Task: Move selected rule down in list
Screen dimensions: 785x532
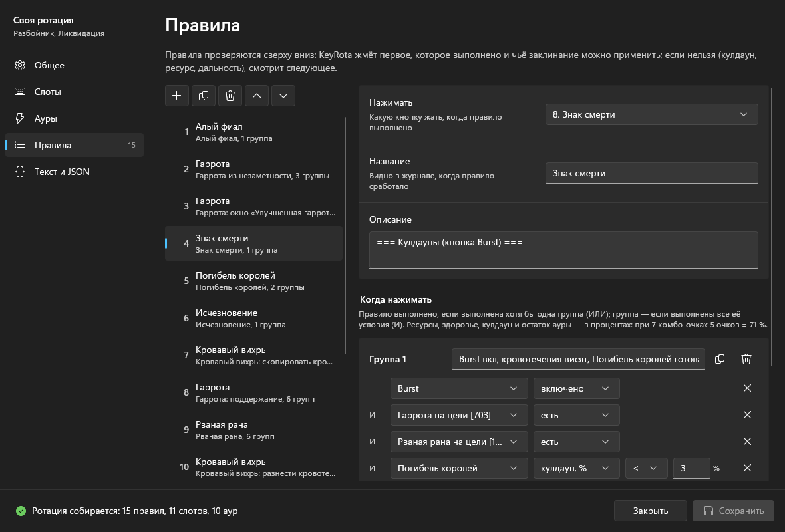Action: tap(283, 96)
